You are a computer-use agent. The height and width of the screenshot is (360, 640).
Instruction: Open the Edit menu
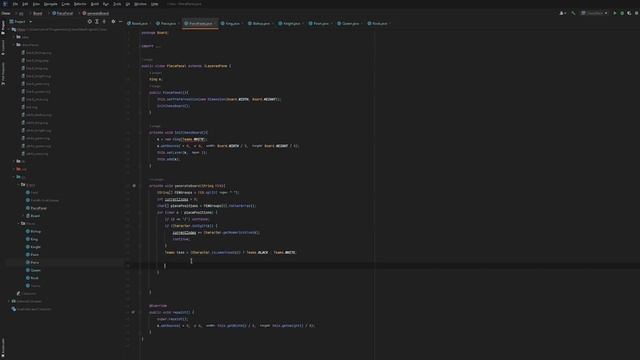(25, 4)
